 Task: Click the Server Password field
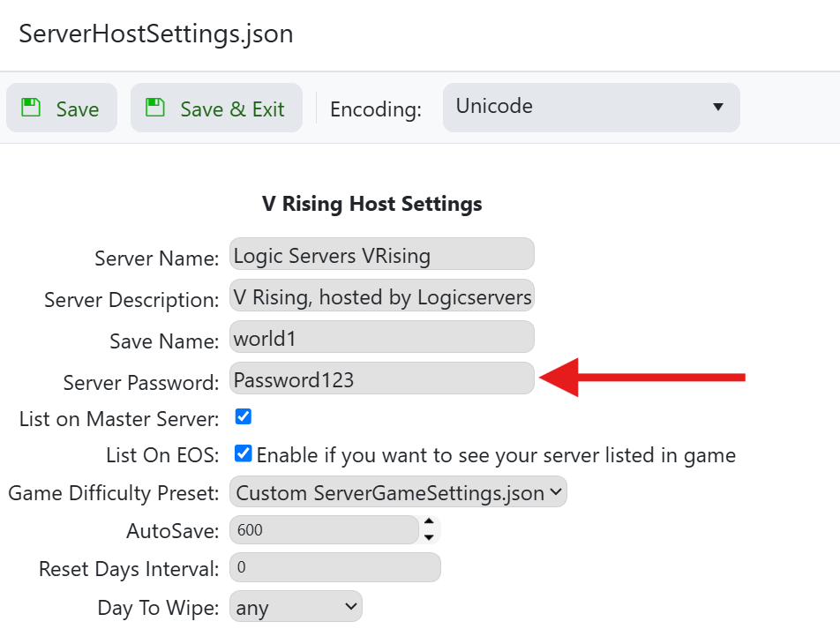tap(381, 378)
